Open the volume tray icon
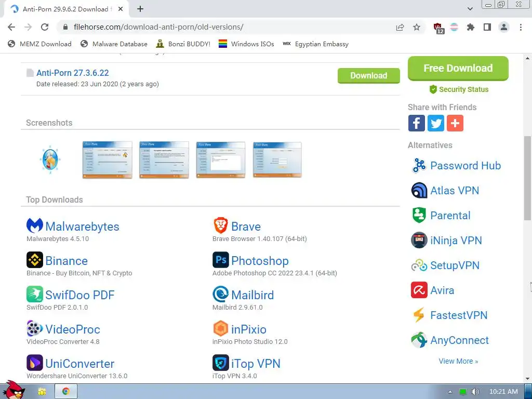 [x=475, y=392]
